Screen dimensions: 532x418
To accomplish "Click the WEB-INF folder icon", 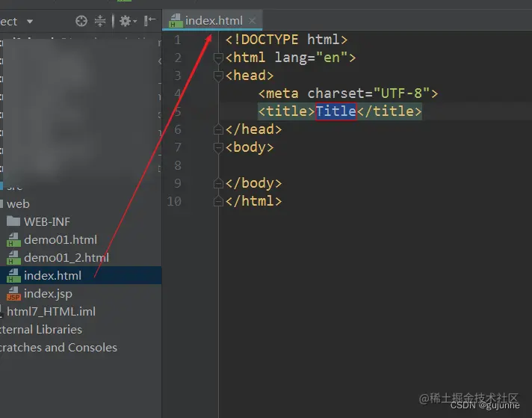I will pyautogui.click(x=13, y=221).
